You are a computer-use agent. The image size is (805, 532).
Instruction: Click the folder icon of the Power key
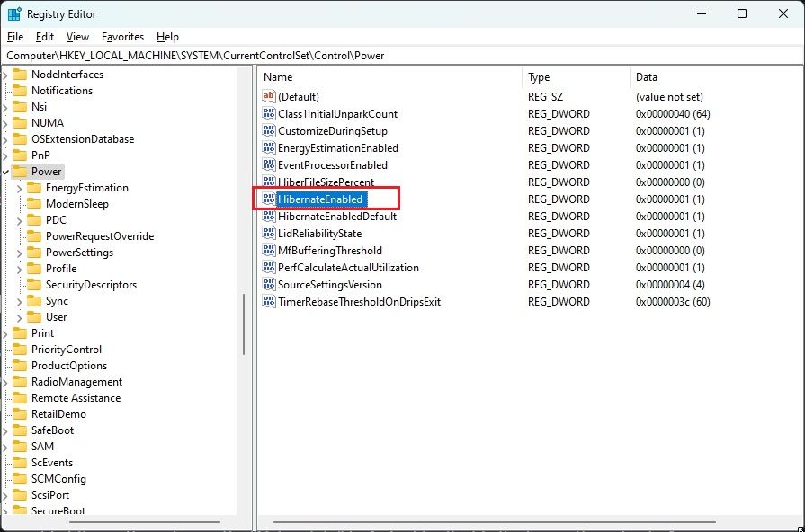21,171
